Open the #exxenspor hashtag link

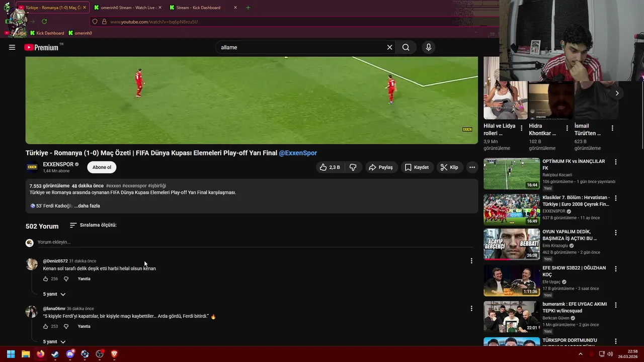pyautogui.click(x=134, y=186)
